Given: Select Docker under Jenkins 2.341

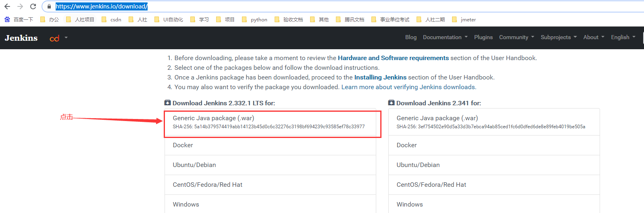Looking at the screenshot, I should coord(494,145).
